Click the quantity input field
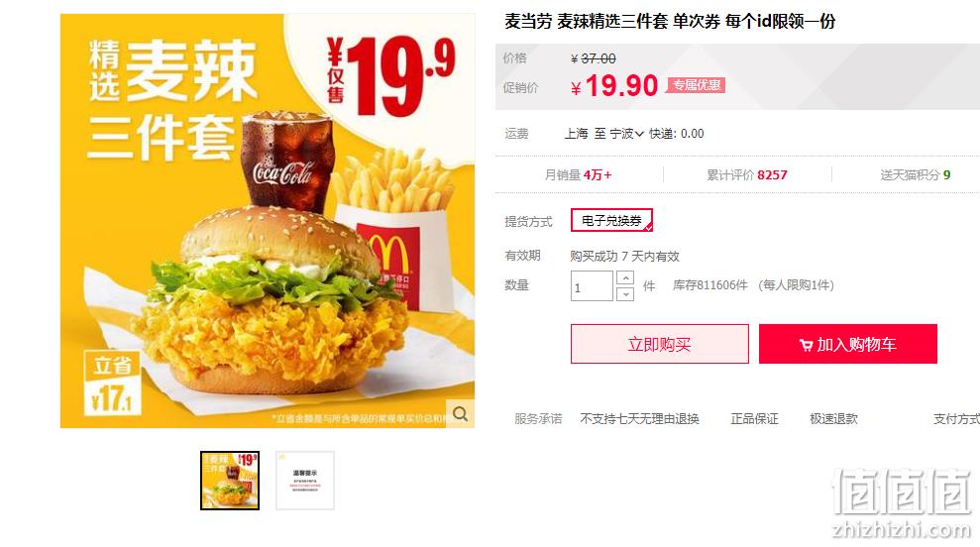The height and width of the screenshot is (547, 980). coord(592,285)
